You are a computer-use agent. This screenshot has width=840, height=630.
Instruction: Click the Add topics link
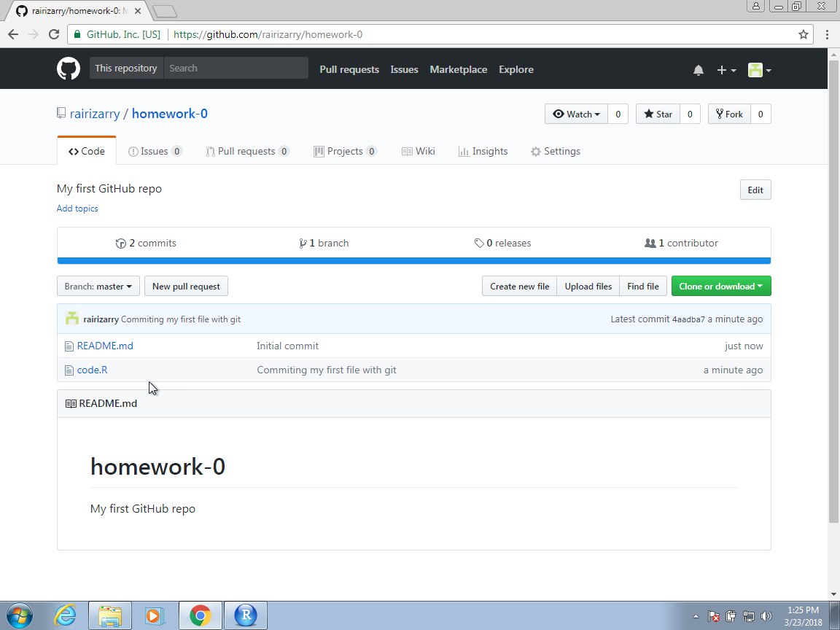(x=77, y=209)
